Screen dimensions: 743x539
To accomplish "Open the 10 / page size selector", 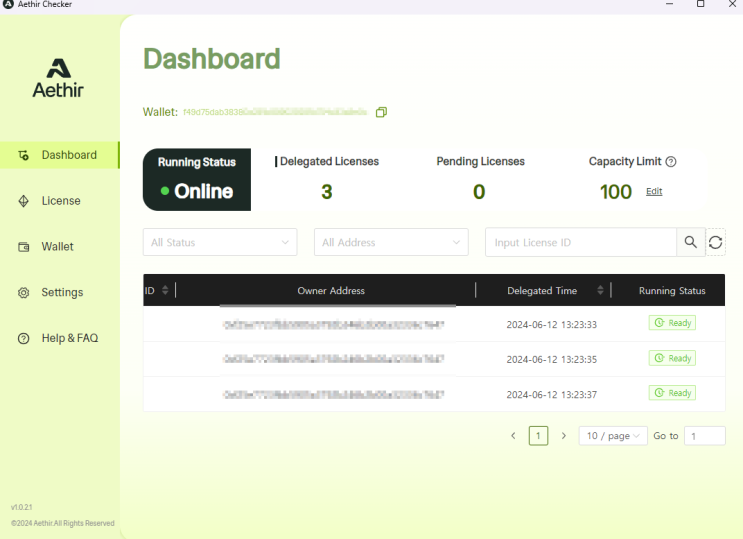I will [x=613, y=436].
